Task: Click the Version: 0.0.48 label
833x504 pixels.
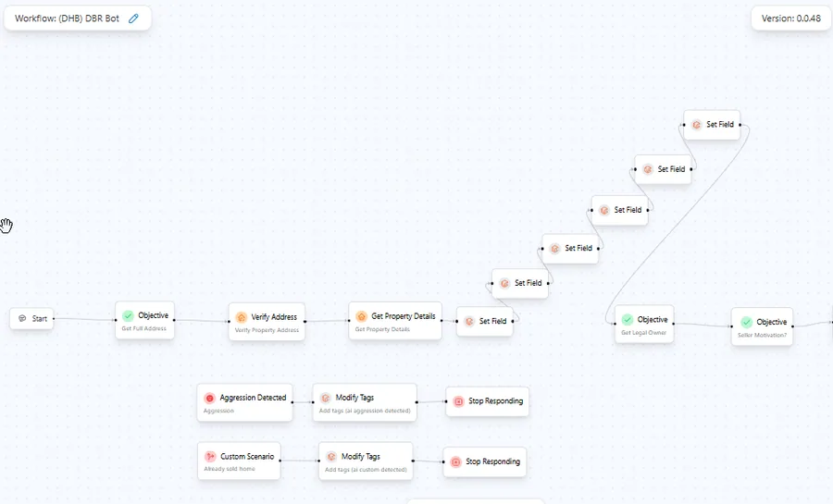Action: [791, 18]
